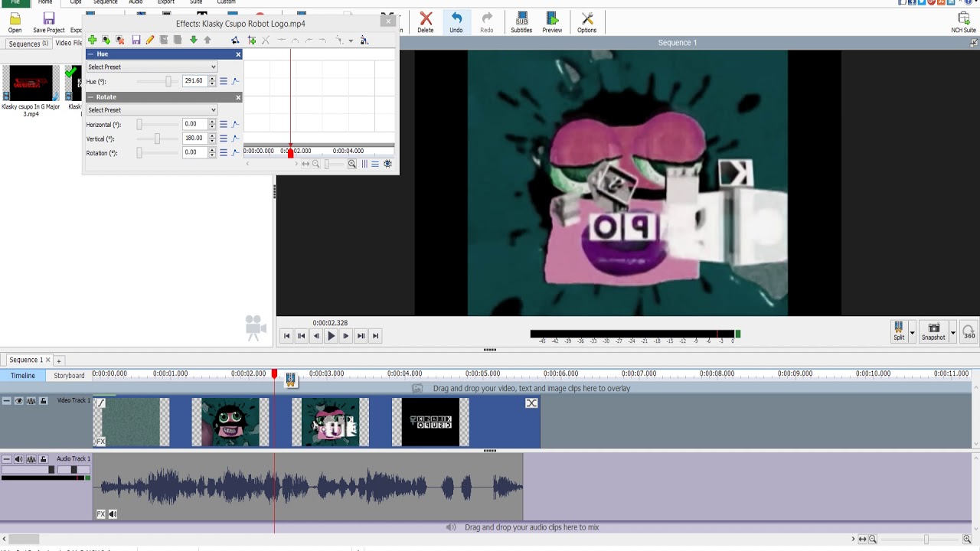The height and width of the screenshot is (551, 980).
Task: Switch to the Storyboard view tab
Action: 69,376
